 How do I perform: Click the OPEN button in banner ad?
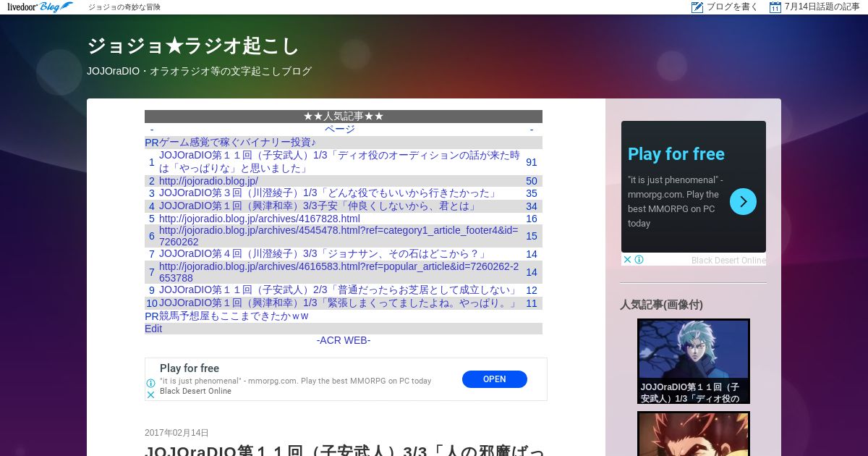click(495, 379)
